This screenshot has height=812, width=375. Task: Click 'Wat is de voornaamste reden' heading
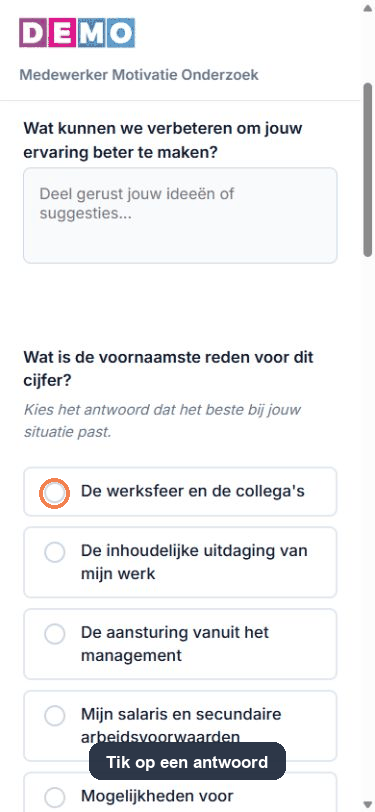[169, 369]
